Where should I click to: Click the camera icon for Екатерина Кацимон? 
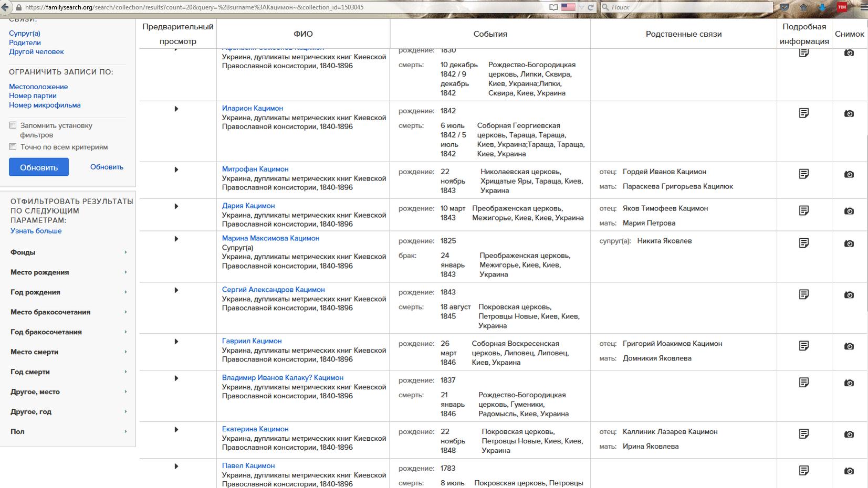pyautogui.click(x=849, y=434)
